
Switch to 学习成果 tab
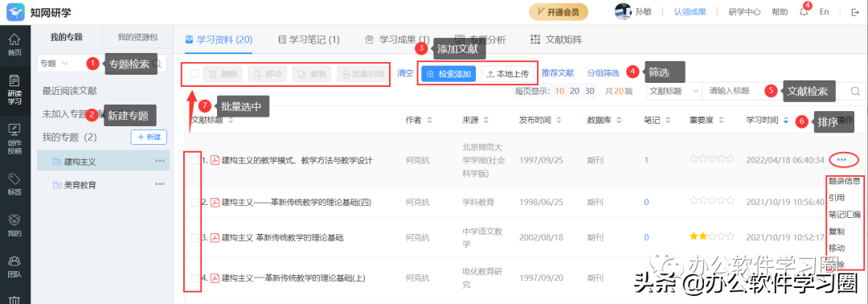[x=398, y=39]
